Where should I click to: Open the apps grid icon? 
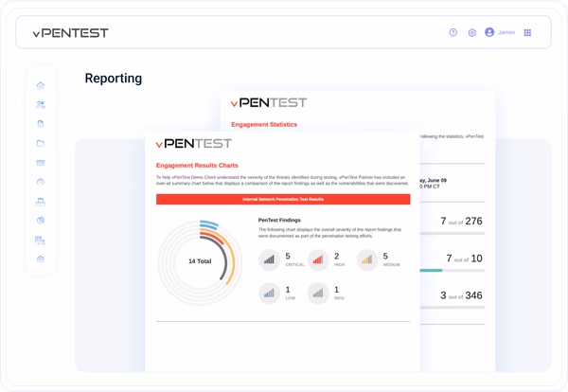pos(527,32)
